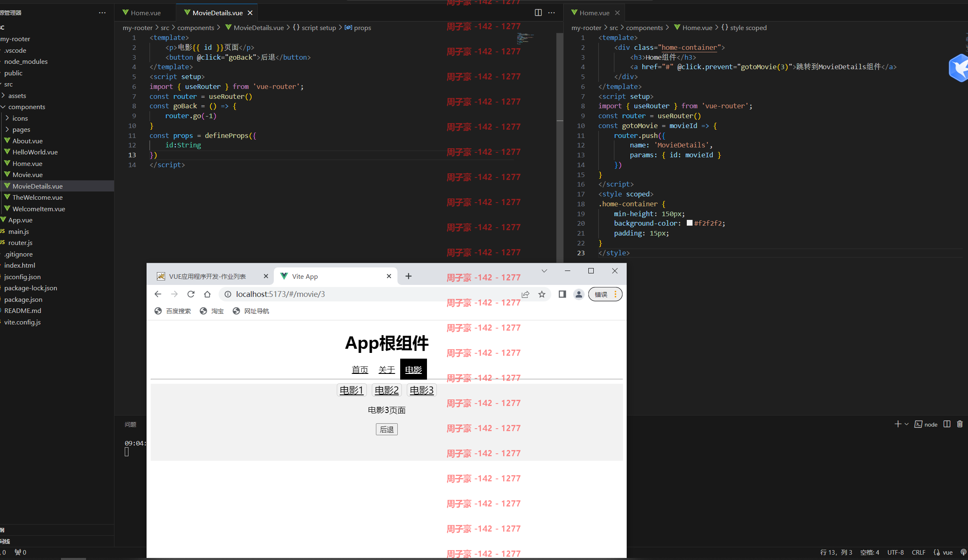Image resolution: width=968 pixels, height=560 pixels.
Task: Expand the pages folder
Action: click(x=57, y=129)
